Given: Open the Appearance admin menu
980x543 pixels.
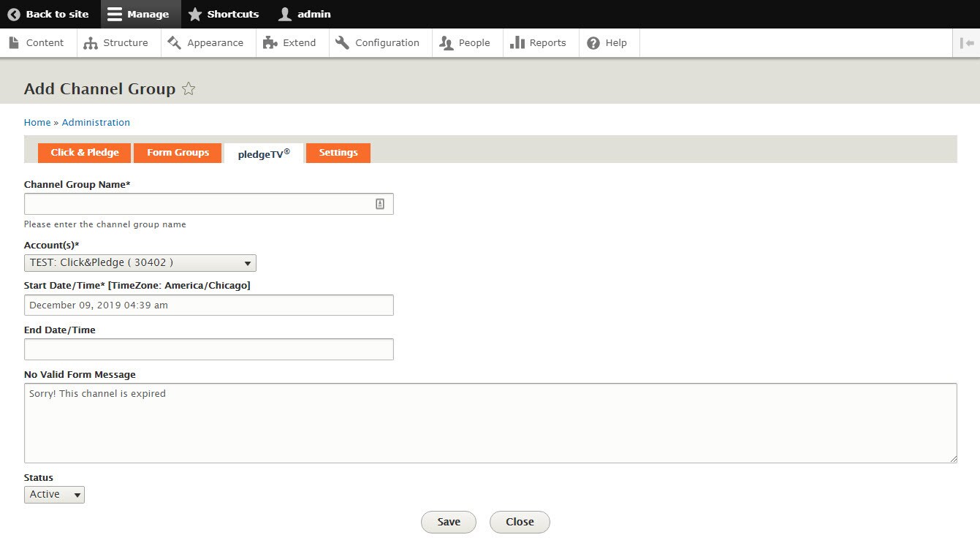Looking at the screenshot, I should (x=208, y=43).
